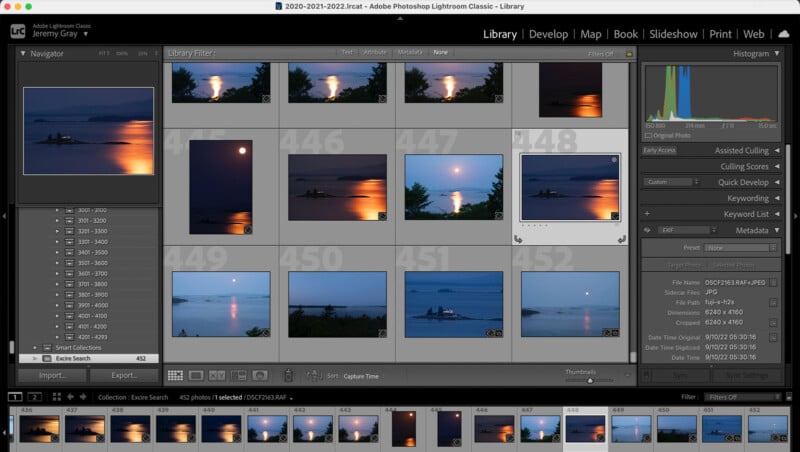Collapse the Histogram panel
800x452 pixels.
tap(777, 53)
